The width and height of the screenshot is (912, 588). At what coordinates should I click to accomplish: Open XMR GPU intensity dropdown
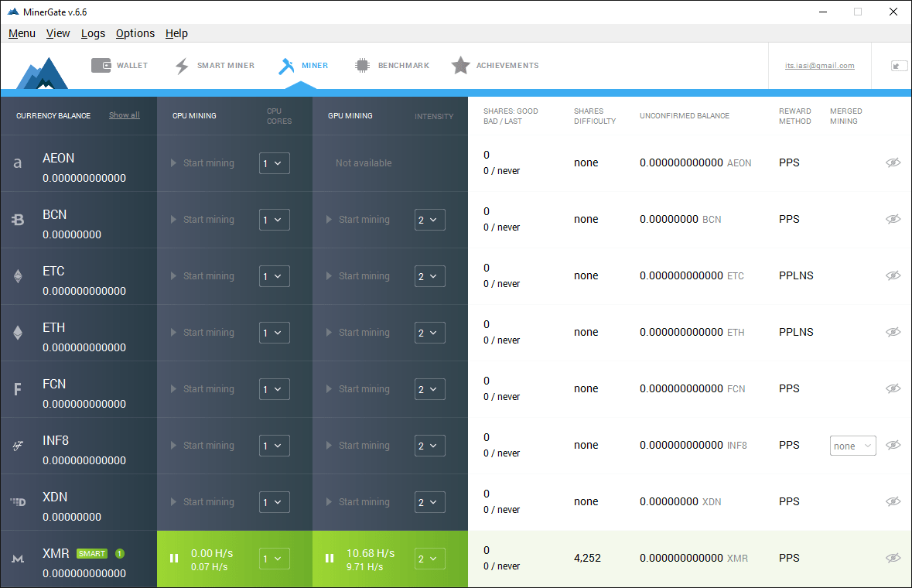(430, 559)
